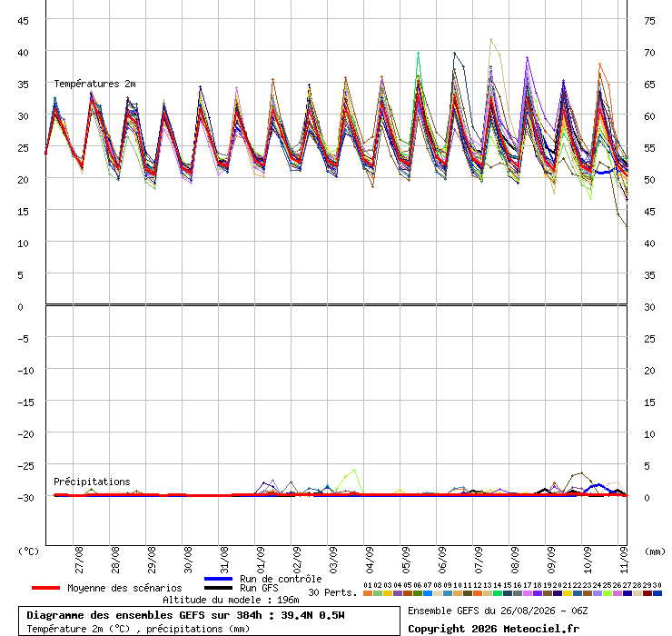This screenshot has height=636, width=672.
Task: Click the 75 value on the right precipitation axis
Action: 649,21
